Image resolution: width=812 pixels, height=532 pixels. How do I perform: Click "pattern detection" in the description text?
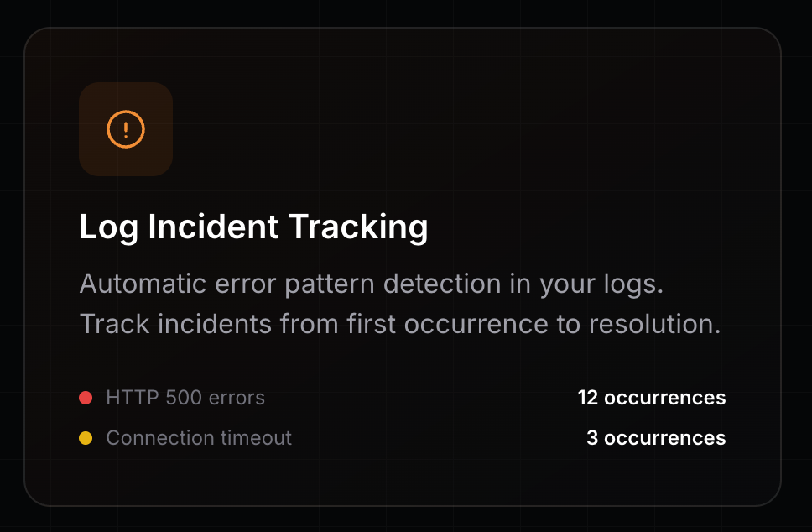(x=393, y=285)
